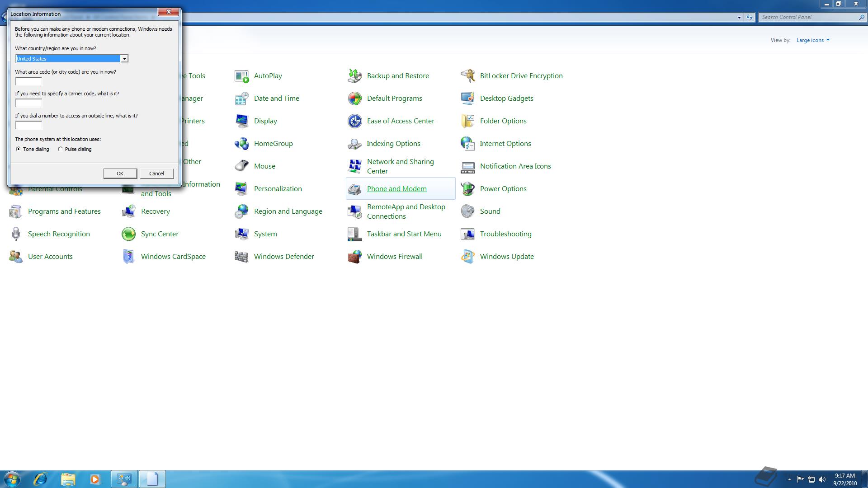Click the Ease of Access Center icon
Image resolution: width=868 pixels, height=488 pixels.
click(354, 121)
